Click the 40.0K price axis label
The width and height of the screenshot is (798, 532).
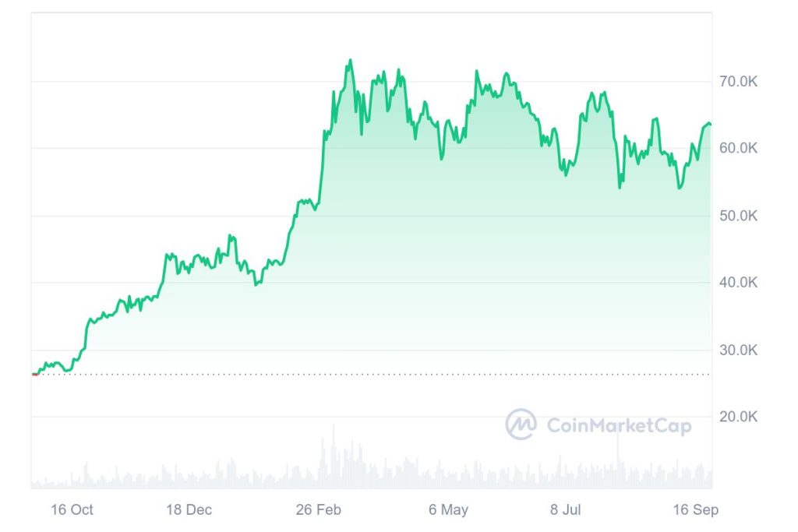coord(739,282)
